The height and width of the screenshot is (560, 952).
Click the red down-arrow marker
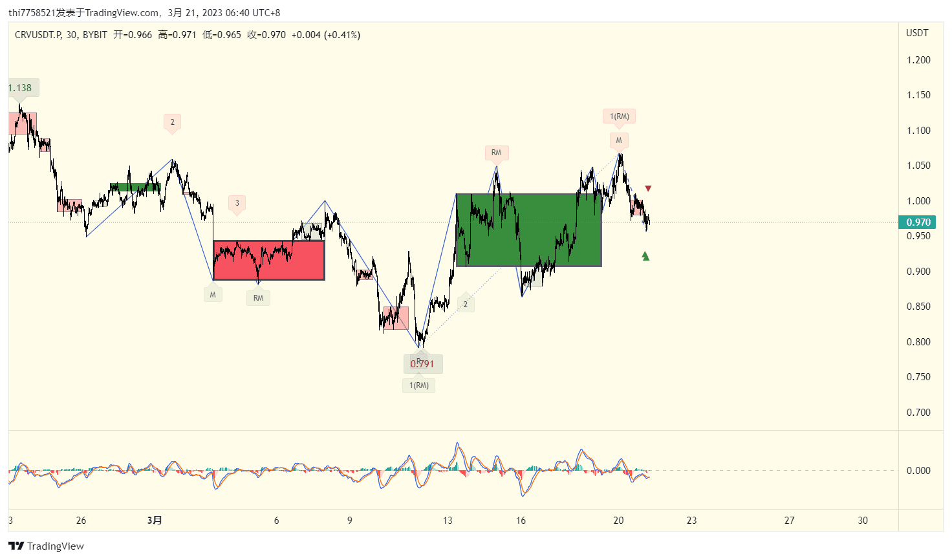pos(648,189)
